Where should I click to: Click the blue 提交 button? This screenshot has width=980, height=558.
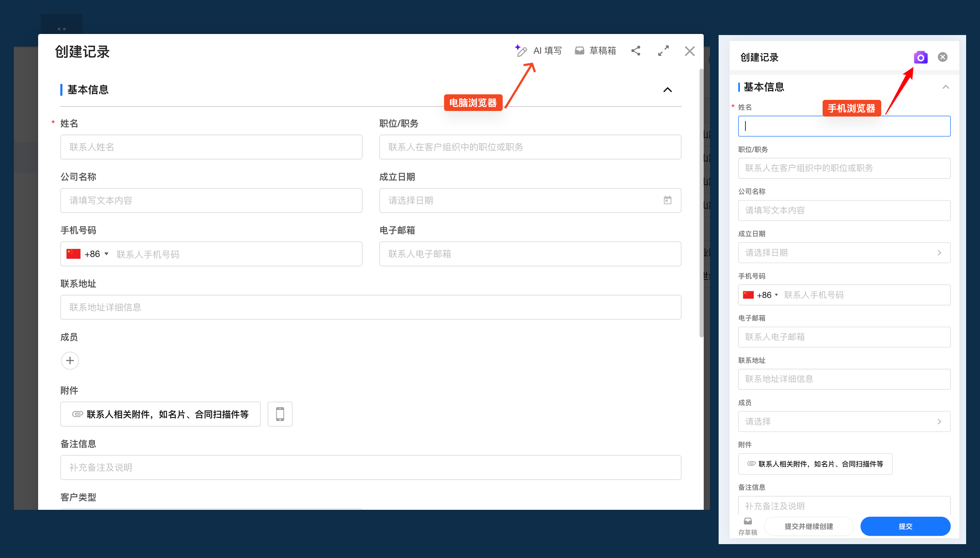click(x=905, y=526)
